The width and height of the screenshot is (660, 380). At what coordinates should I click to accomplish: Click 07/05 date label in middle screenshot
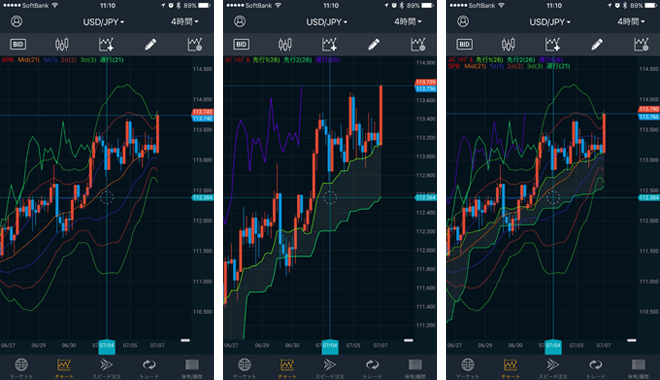pos(353,345)
